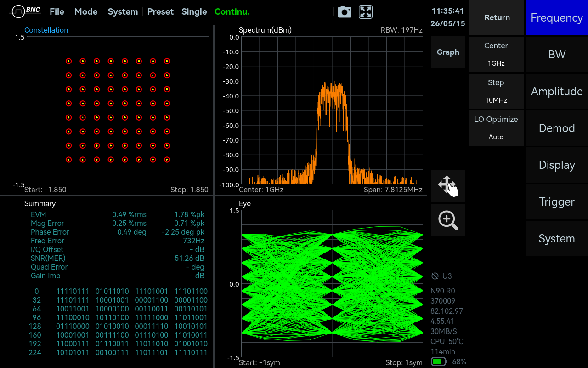Select the Frequency side menu tab
Screen dimensions: 588x368
[557, 17]
